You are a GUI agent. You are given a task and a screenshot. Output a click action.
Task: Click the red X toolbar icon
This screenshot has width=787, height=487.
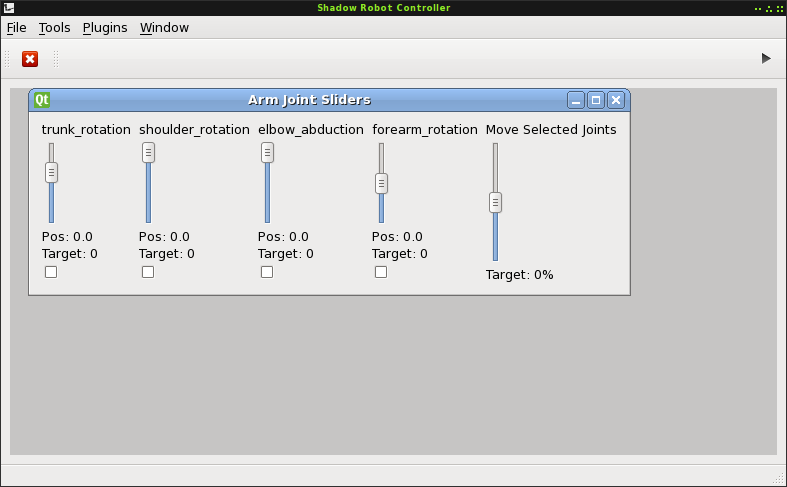(30, 59)
